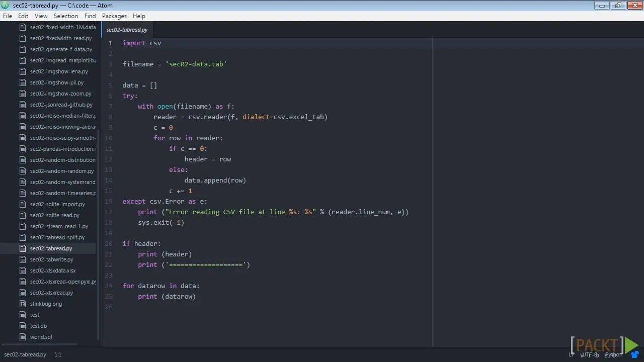Open sec02-sqlite-read.py in the tree view

[x=55, y=215]
